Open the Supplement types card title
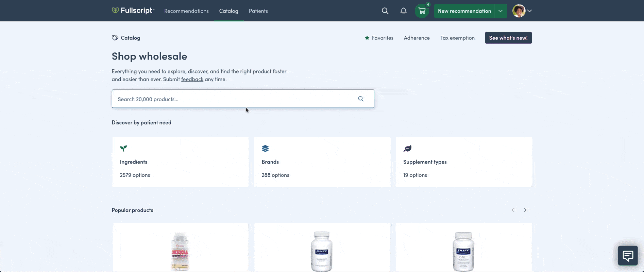This screenshot has height=272, width=644. (425, 162)
